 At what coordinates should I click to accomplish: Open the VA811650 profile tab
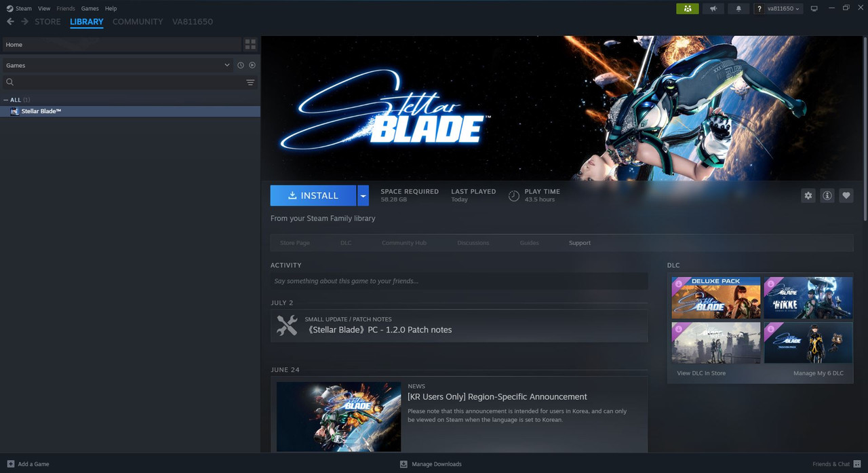[193, 22]
